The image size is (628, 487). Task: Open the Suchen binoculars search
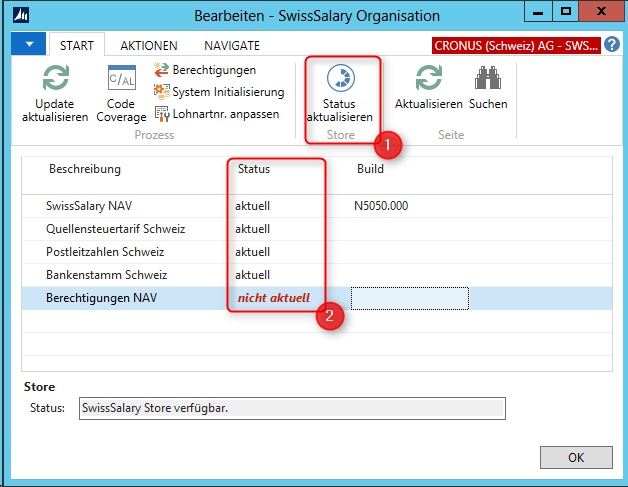(x=488, y=80)
